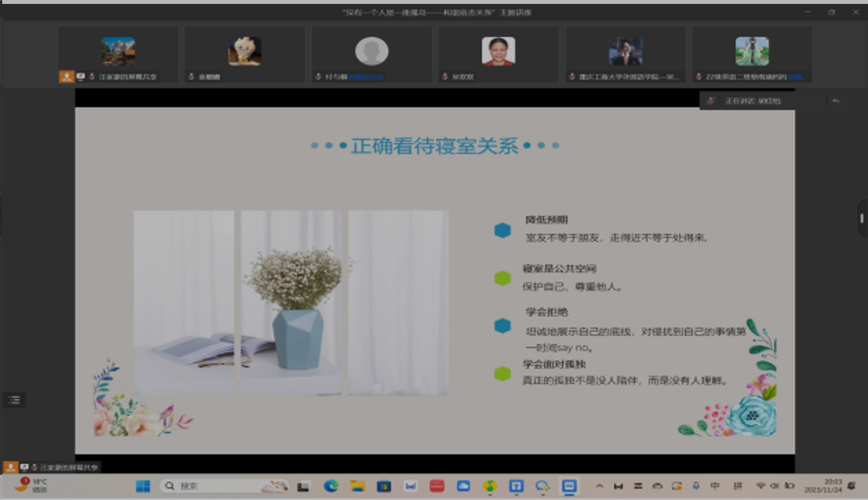Click the screen-share icon in the first participant tile
This screenshot has height=500, width=868.
click(x=80, y=77)
